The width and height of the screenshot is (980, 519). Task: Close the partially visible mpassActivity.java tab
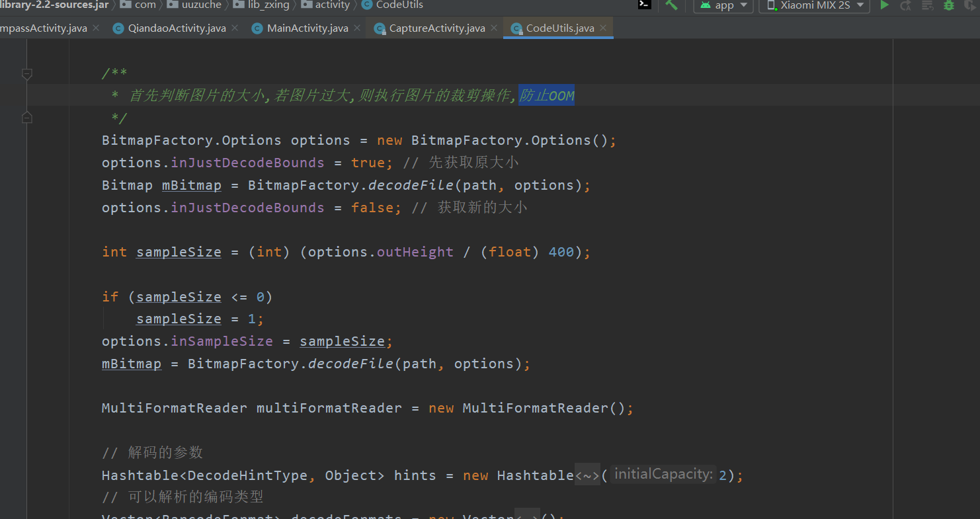(x=96, y=28)
